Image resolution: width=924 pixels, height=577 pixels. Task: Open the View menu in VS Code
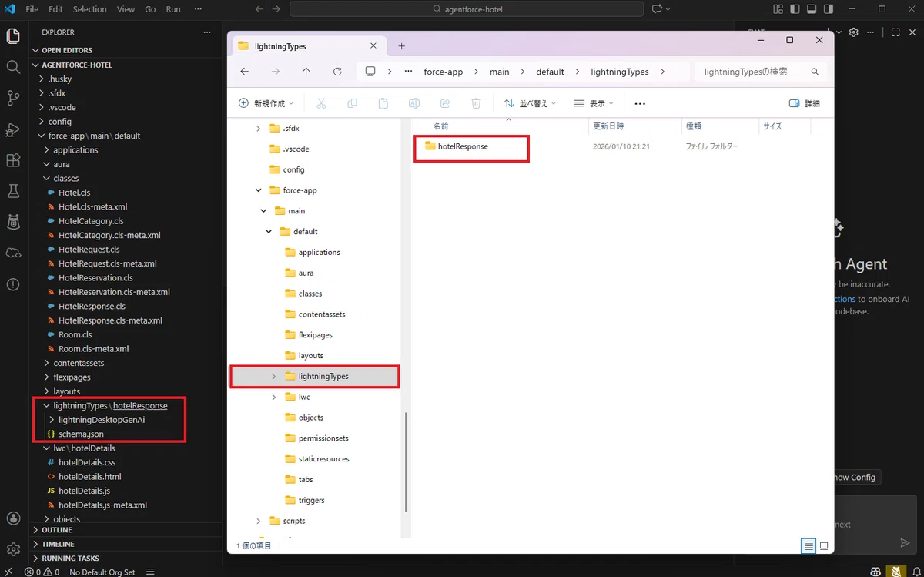pyautogui.click(x=126, y=9)
